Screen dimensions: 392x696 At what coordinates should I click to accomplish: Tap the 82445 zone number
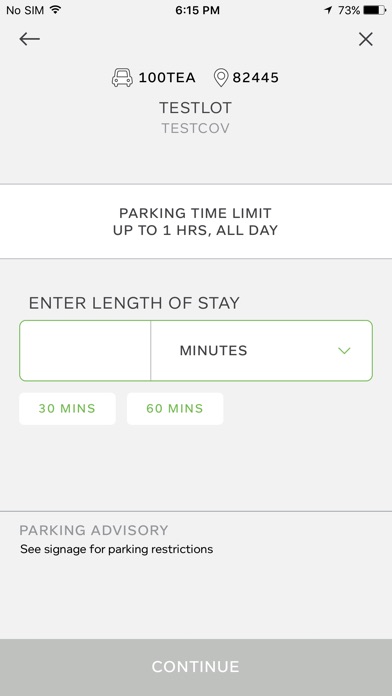click(256, 78)
